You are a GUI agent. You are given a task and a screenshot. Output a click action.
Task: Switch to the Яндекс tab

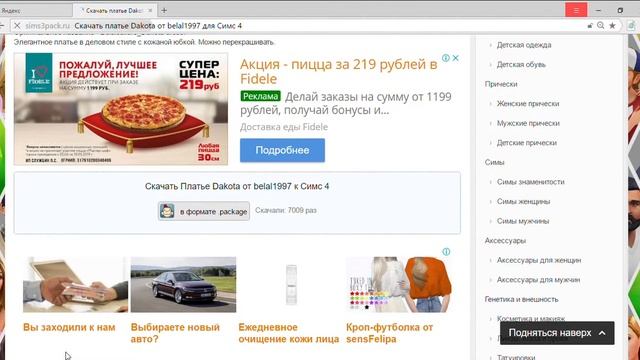pos(11,11)
